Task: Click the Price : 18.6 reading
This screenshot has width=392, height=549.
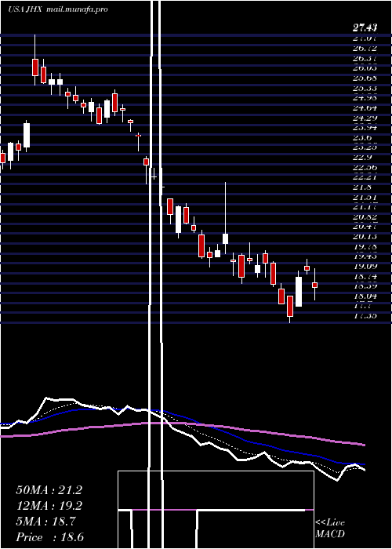Action: (x=49, y=538)
